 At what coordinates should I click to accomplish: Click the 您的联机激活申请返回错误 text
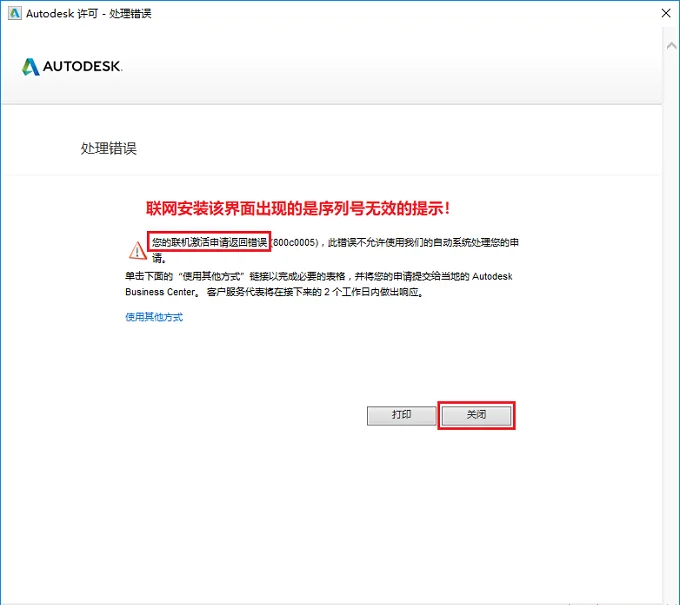[209, 242]
